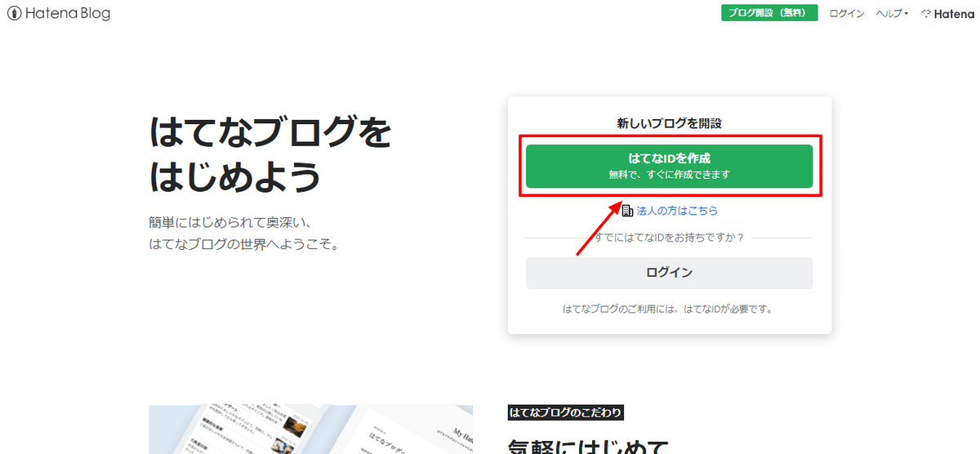
Task: Click the gray ログイン button in card
Action: pyautogui.click(x=669, y=273)
